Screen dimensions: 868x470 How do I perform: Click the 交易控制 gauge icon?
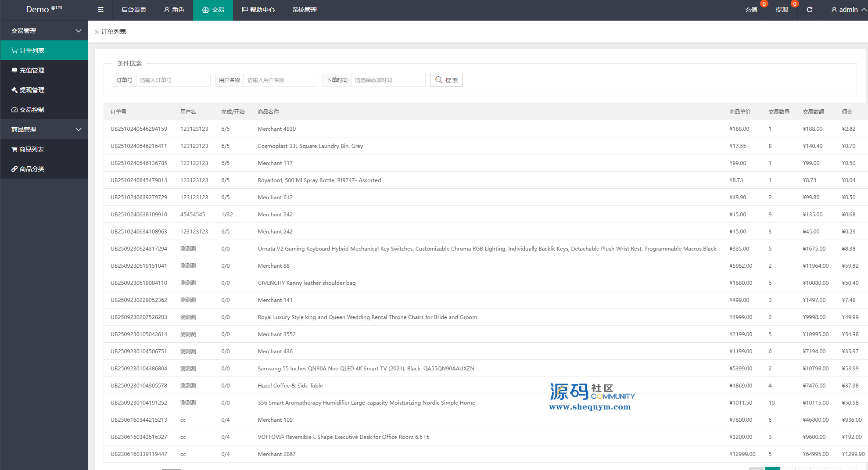[x=14, y=110]
